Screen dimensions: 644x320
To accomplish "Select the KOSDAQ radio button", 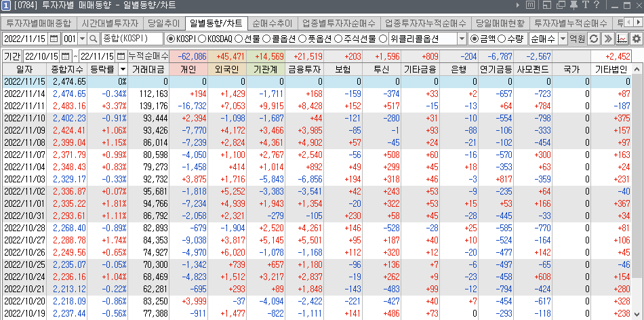I will click(204, 39).
